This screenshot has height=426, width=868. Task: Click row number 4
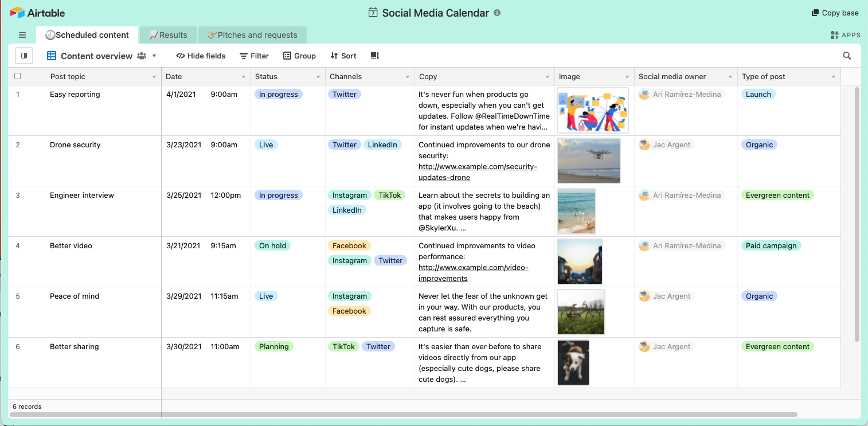tap(18, 245)
